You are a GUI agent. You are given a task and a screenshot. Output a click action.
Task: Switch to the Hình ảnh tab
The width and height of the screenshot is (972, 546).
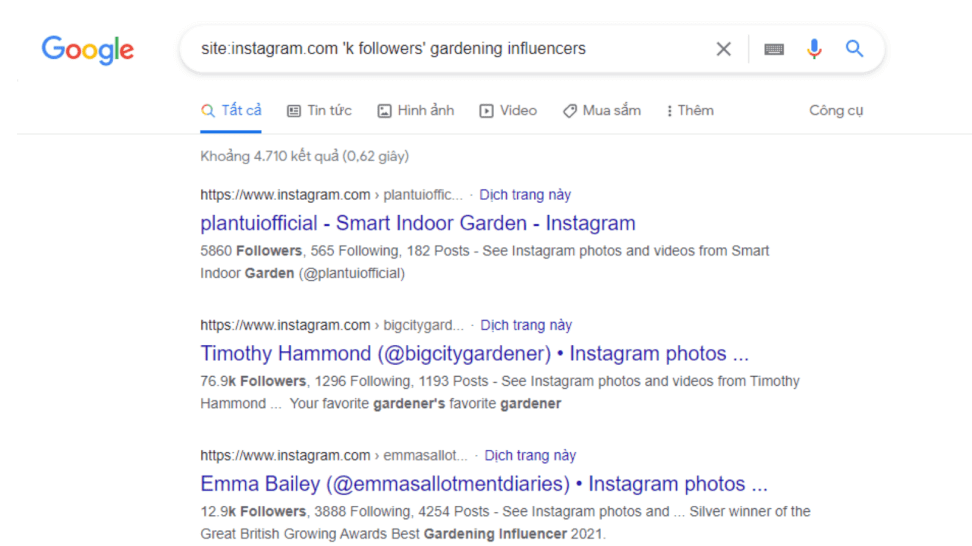coord(415,111)
